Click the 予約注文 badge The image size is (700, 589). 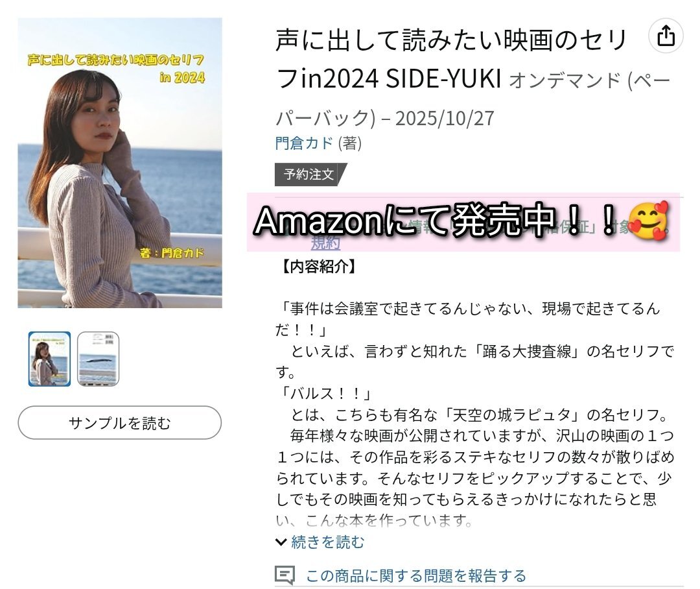point(310,174)
